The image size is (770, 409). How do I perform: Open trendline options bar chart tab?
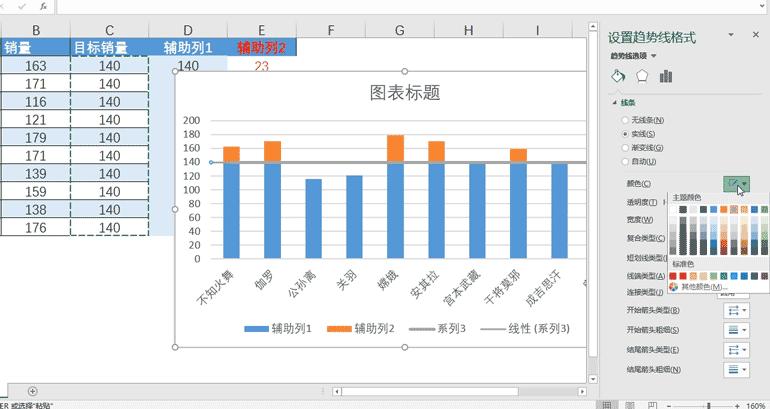[666, 77]
